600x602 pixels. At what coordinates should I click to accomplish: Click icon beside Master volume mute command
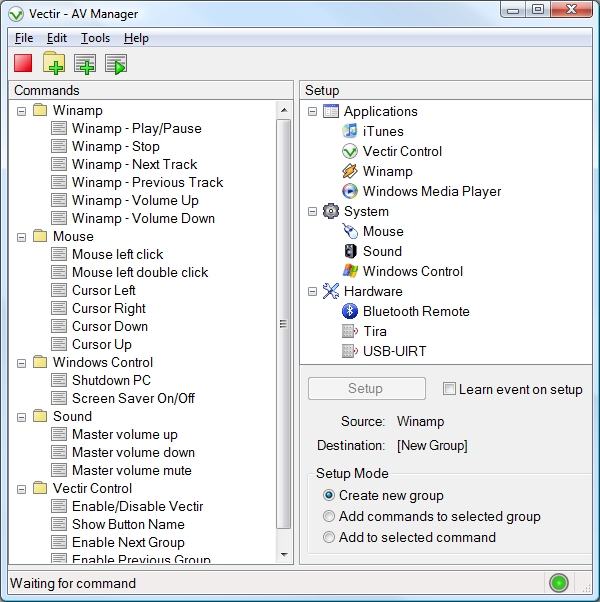(59, 470)
